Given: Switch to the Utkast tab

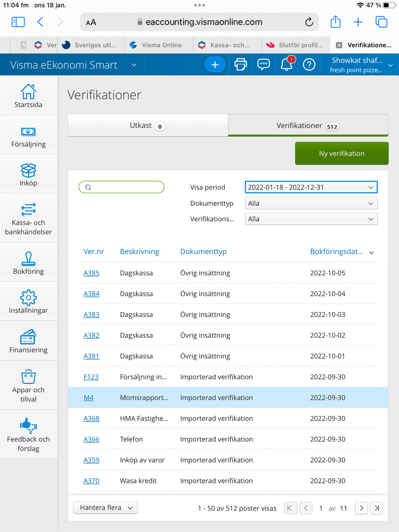Looking at the screenshot, I should (148, 126).
